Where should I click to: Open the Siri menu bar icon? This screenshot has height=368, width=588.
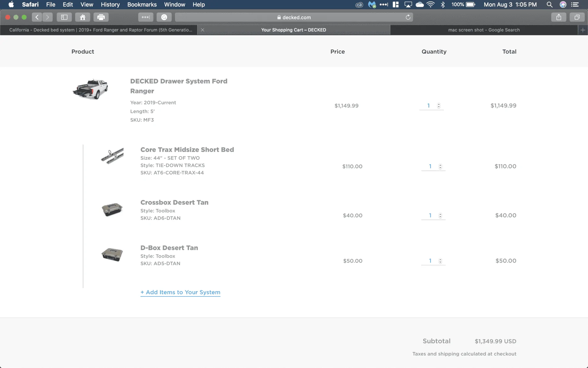tap(563, 5)
